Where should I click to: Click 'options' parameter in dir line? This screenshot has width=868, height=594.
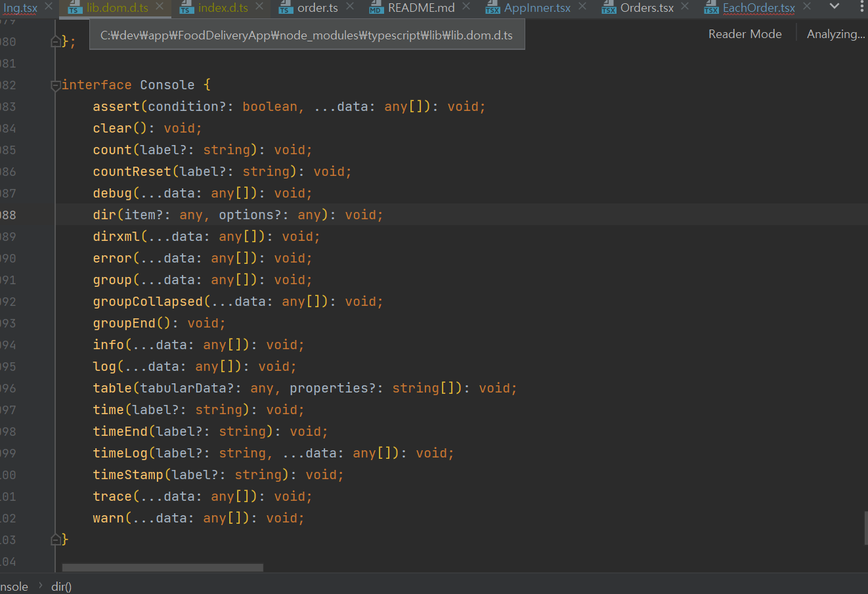click(246, 215)
